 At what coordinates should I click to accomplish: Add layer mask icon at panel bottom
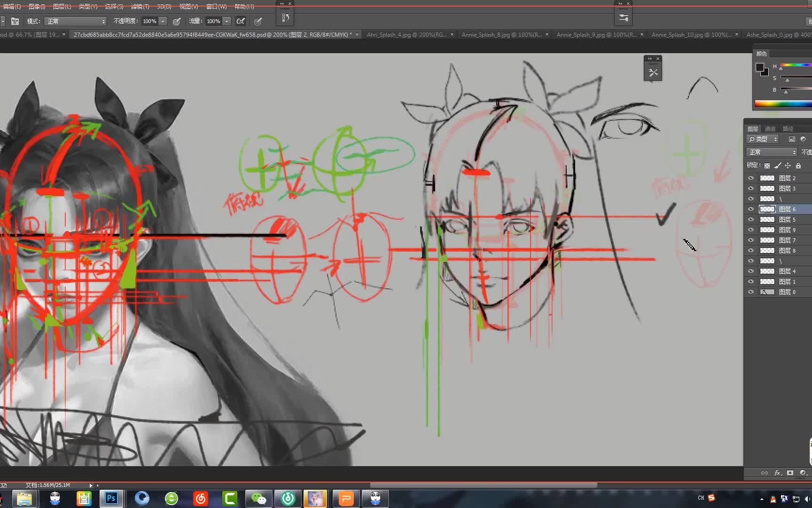tap(790, 473)
